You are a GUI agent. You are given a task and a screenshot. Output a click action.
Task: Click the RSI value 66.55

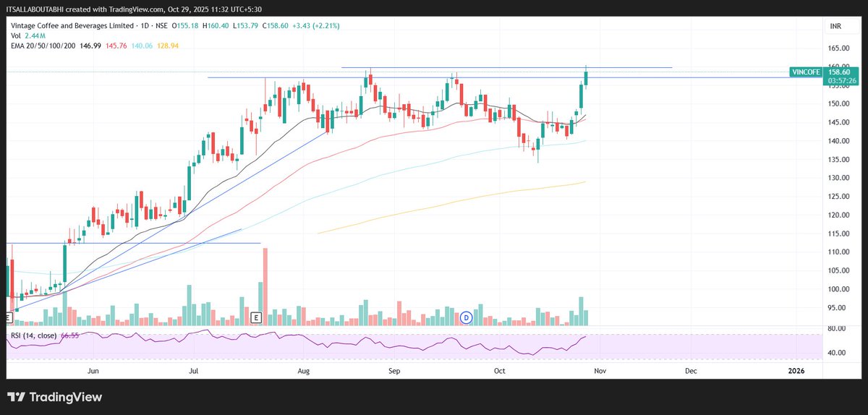pos(69,335)
